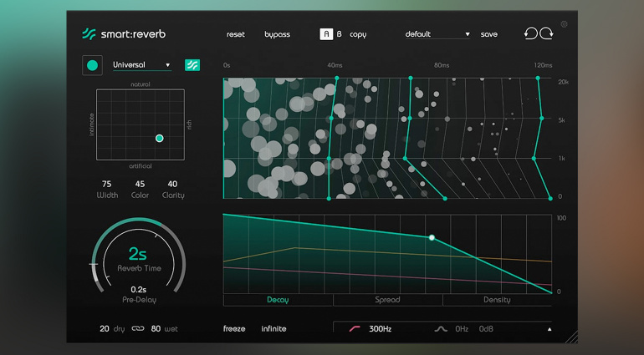Redo change arrow icon
644x355 pixels.
547,33
